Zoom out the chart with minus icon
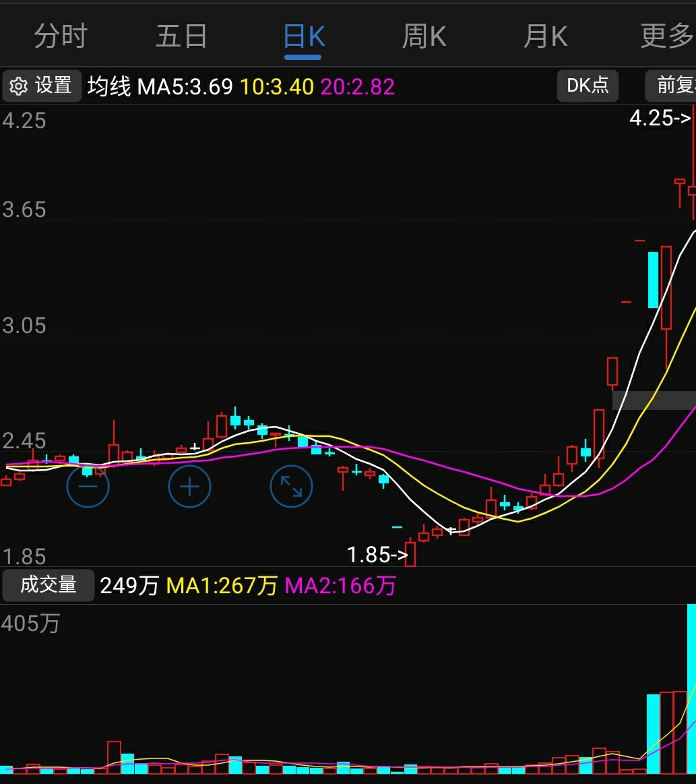 88,486
